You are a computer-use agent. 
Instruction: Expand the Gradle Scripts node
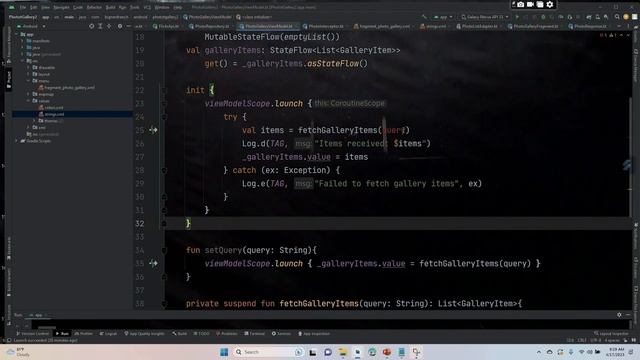coord(17,141)
